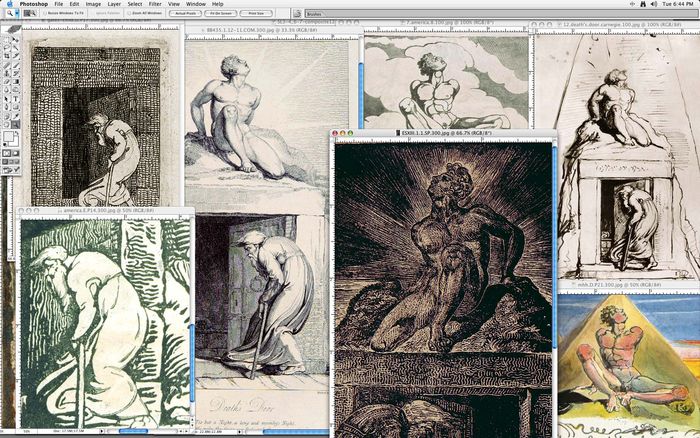Screen dimensions: 700x438
Task: Switch to Quick Mask mode
Action: pyautogui.click(x=15, y=153)
